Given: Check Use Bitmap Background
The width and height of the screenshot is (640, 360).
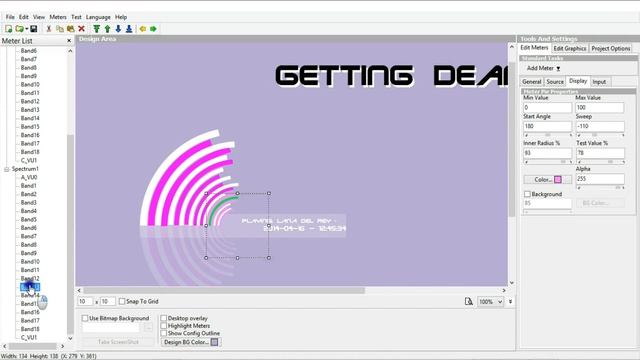Looking at the screenshot, I should pyautogui.click(x=85, y=318).
